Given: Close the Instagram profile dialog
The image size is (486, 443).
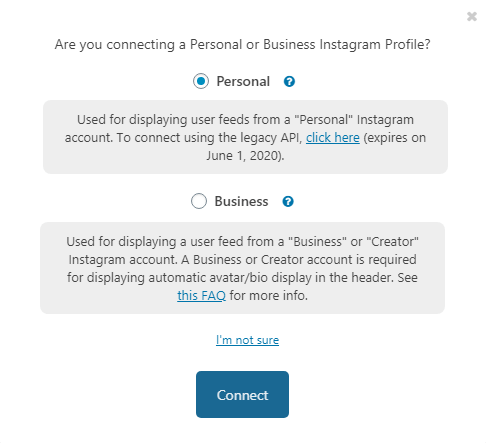Looking at the screenshot, I should pos(472,16).
